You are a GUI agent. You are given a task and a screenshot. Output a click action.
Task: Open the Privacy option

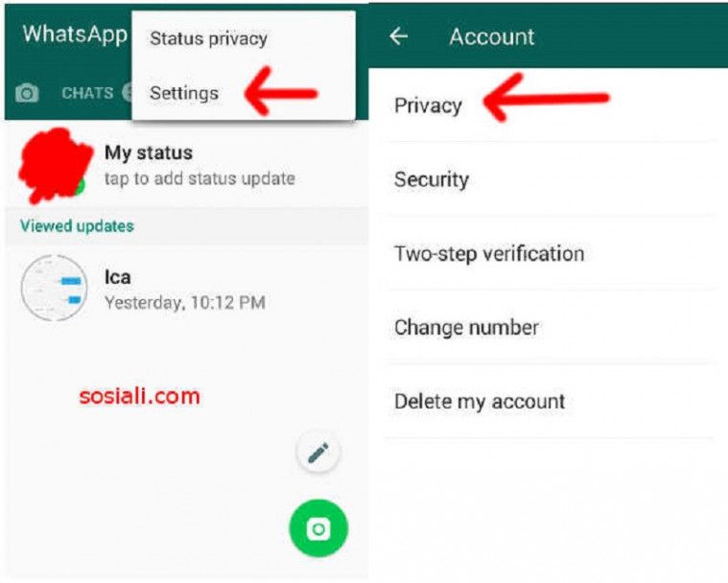pyautogui.click(x=549, y=105)
